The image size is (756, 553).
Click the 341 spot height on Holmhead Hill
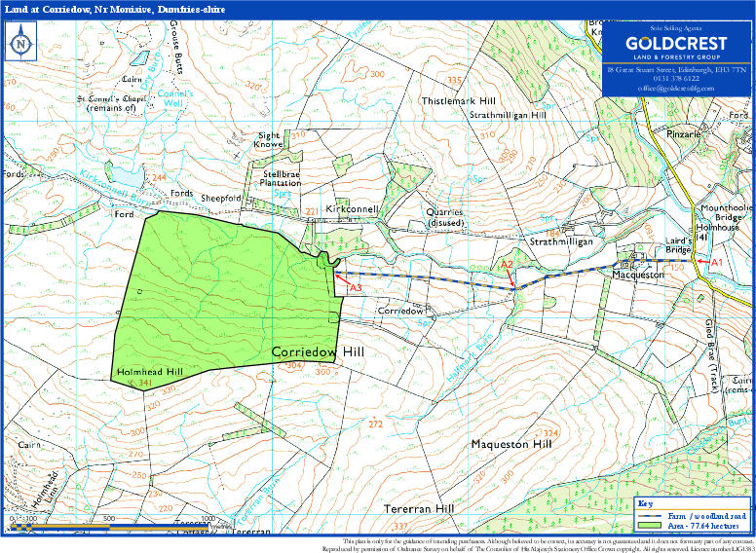pos(144,383)
